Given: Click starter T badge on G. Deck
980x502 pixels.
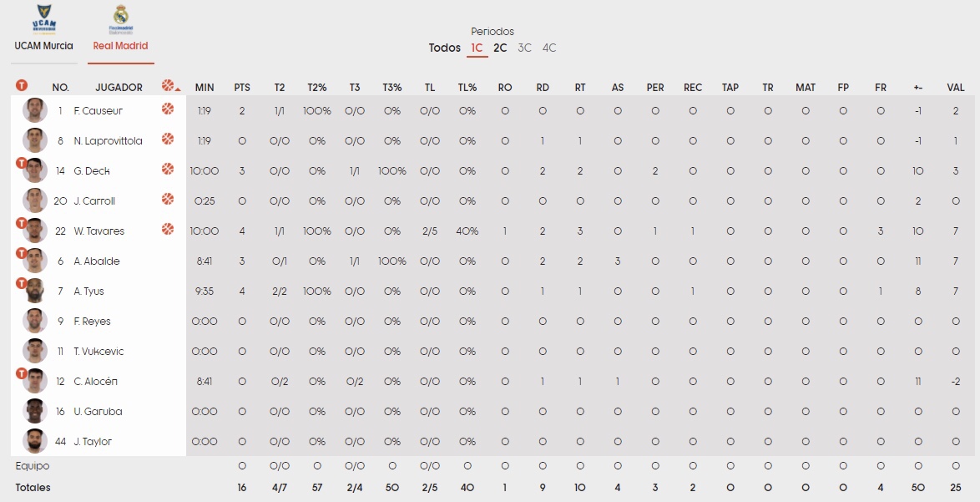Looking at the screenshot, I should 22,164.
